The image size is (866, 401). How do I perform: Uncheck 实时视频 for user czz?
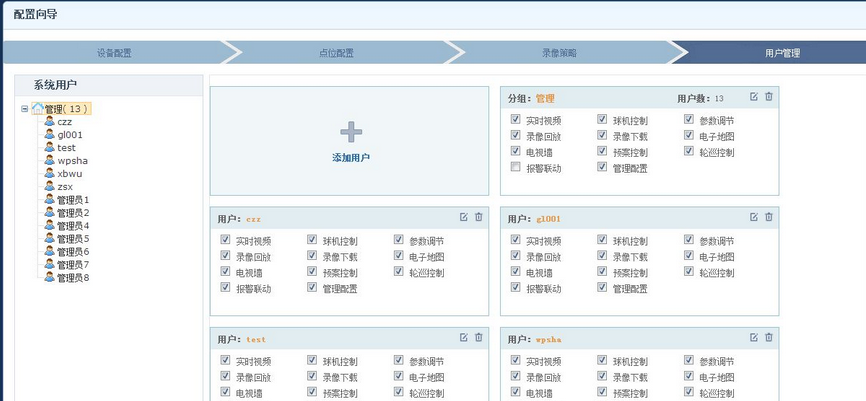226,240
